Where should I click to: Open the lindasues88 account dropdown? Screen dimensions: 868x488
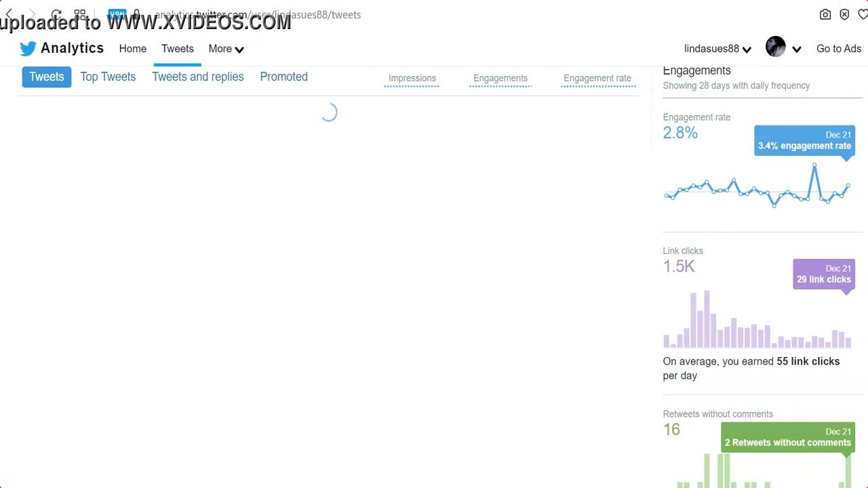[717, 49]
